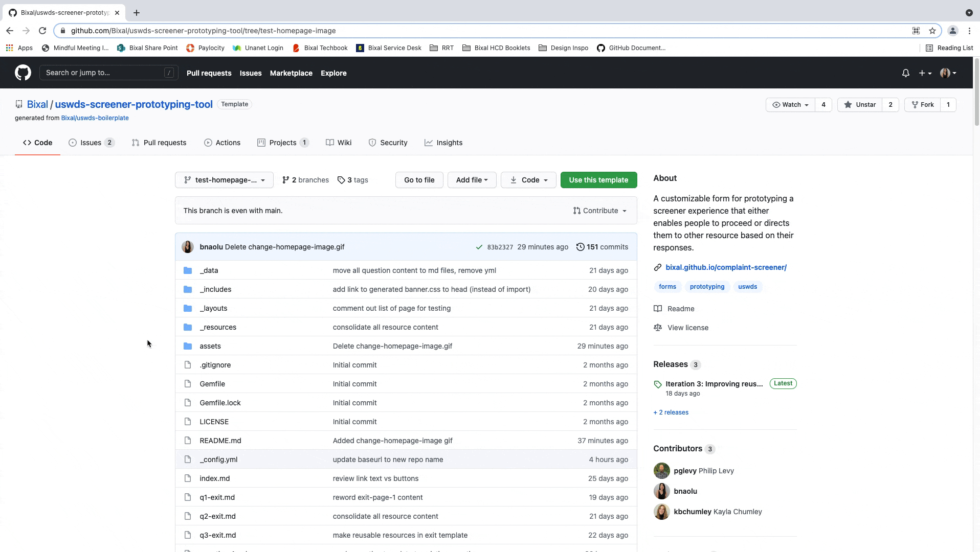The image size is (980, 552).
Task: Focus the Search or jump to field
Action: point(109,73)
